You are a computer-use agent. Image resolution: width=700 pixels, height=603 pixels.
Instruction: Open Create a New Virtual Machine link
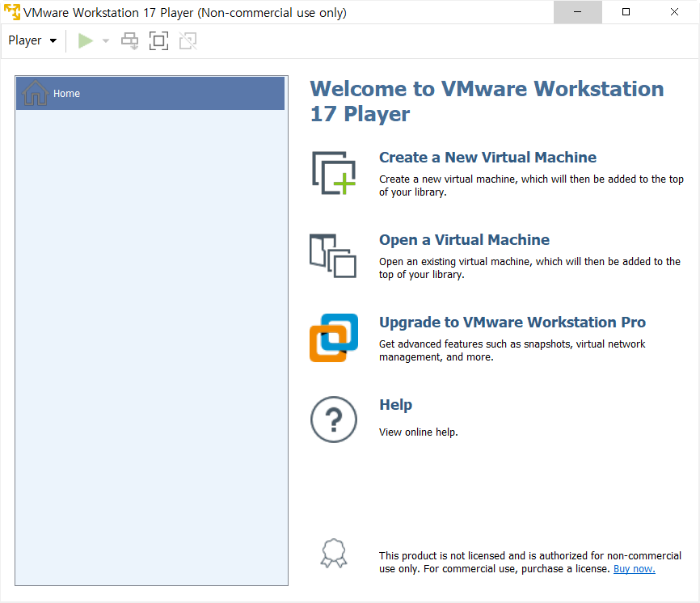pyautogui.click(x=487, y=157)
